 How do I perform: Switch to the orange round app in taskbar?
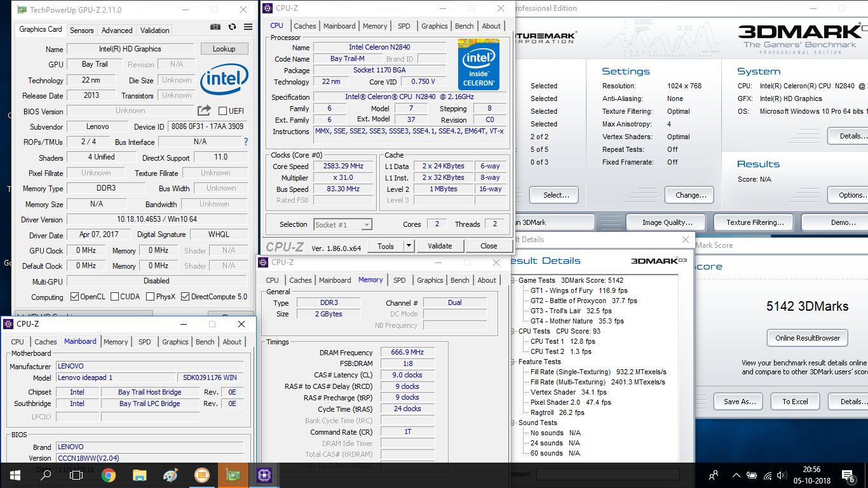pos(201,475)
